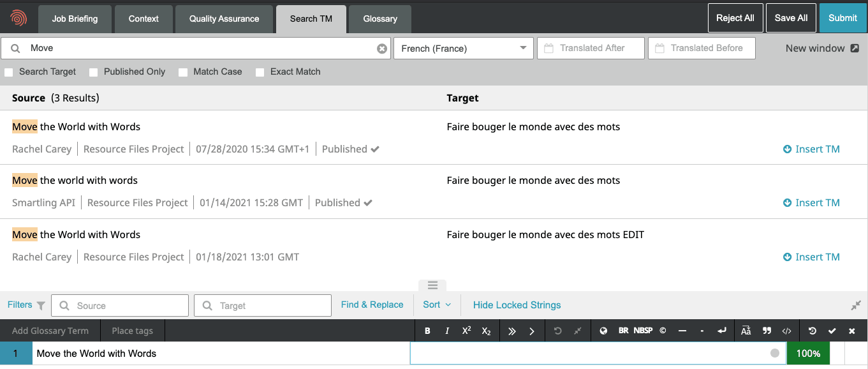Toggle bold formatting in the editor toolbar

pyautogui.click(x=427, y=331)
